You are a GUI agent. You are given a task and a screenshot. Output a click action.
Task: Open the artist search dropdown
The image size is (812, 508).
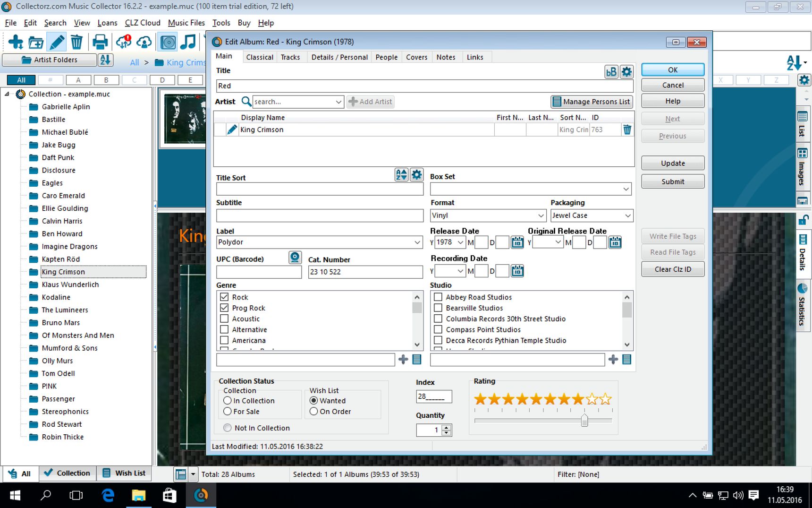point(338,102)
